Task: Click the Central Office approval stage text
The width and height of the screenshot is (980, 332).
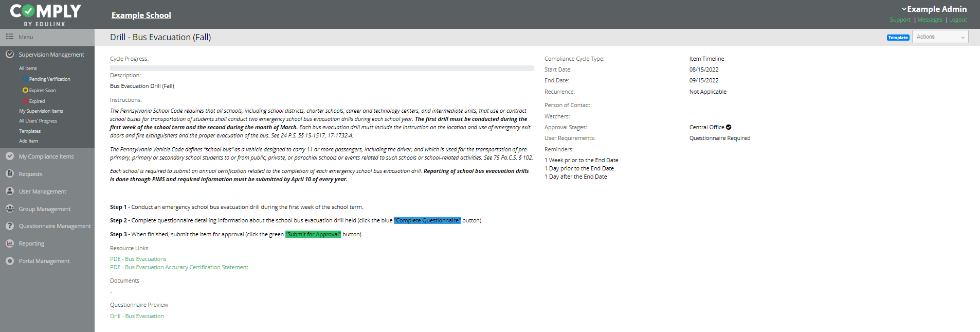Action: click(x=707, y=127)
